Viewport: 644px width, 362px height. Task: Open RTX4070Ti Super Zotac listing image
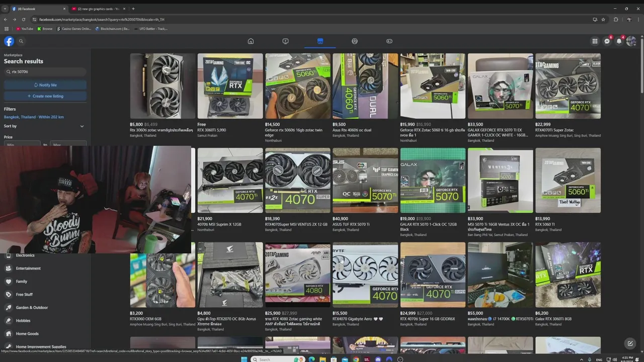tap(568, 86)
